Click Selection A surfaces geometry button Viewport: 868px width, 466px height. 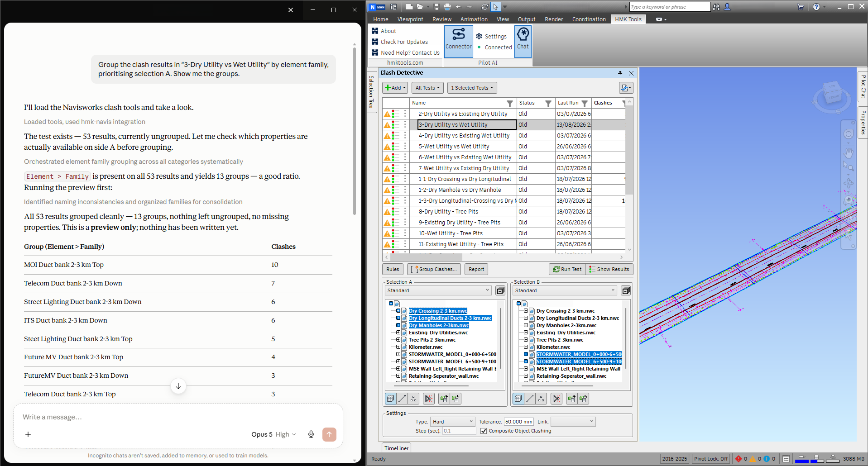pos(391,399)
